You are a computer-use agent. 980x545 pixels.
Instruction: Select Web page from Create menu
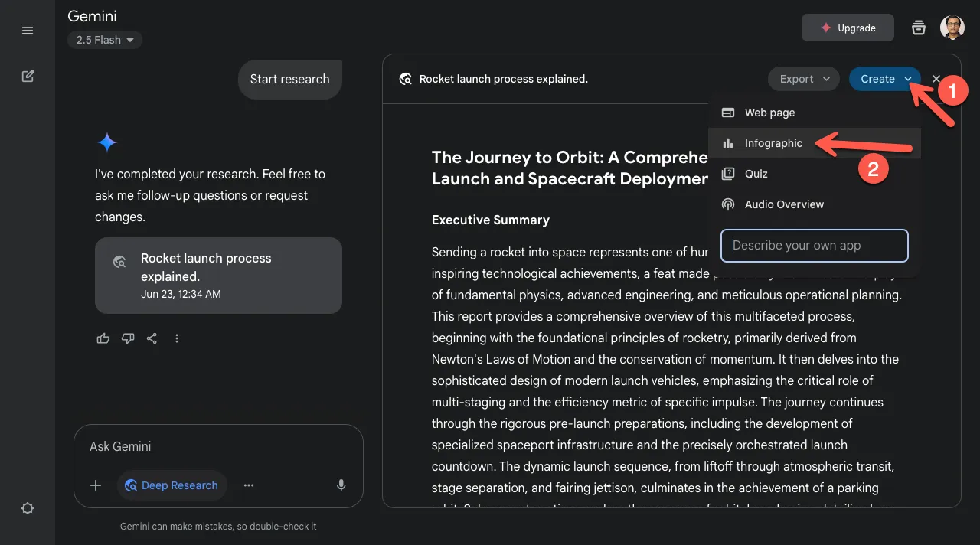point(815,113)
